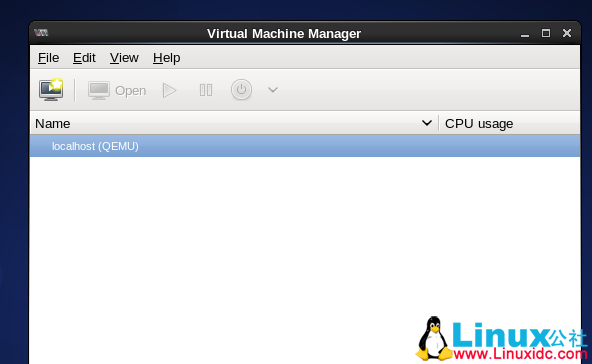The height and width of the screenshot is (364, 592).
Task: Click the Pause virtual machine icon
Action: (x=206, y=90)
